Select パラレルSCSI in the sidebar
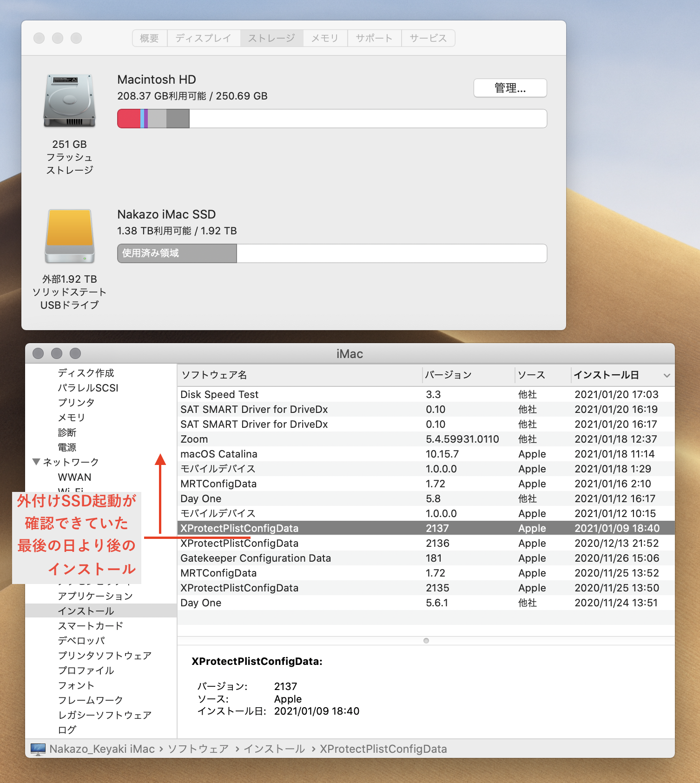 pos(88,388)
